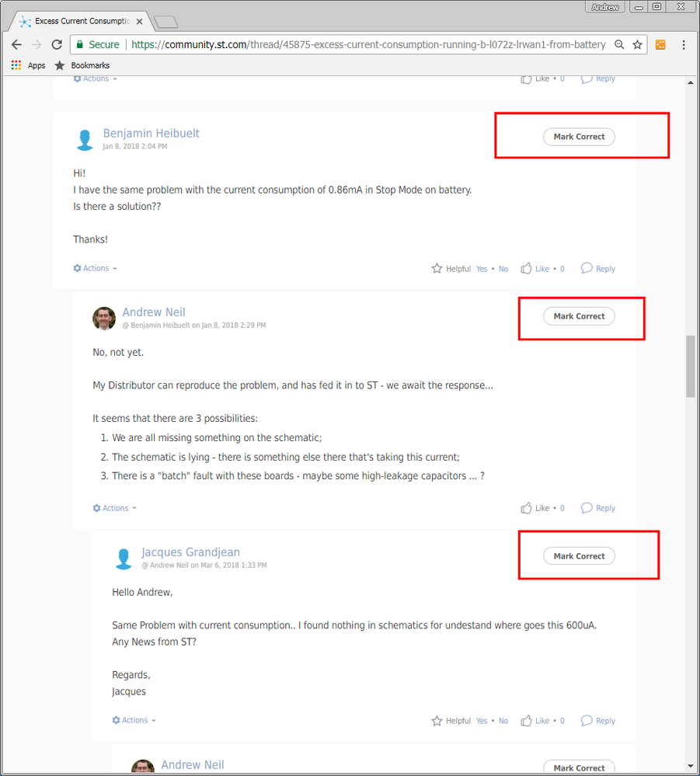Click the browser forward arrow
Image resolution: width=700 pixels, height=776 pixels.
coord(37,44)
